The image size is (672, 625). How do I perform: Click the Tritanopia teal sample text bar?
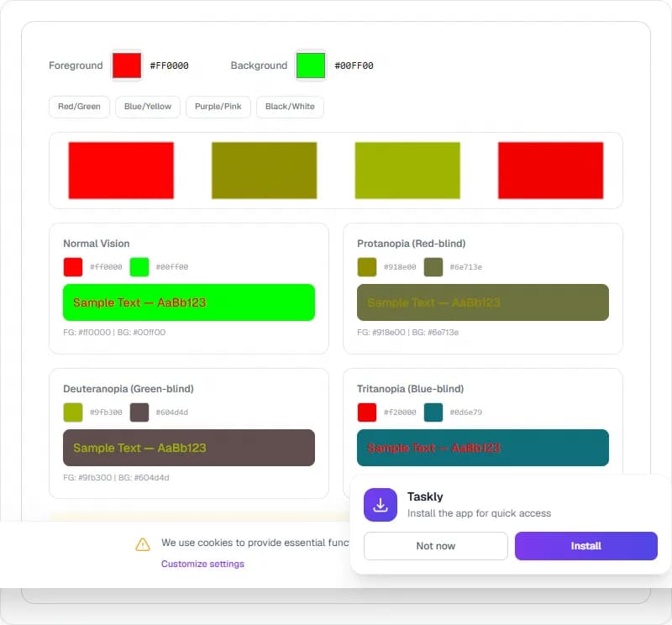pyautogui.click(x=483, y=448)
